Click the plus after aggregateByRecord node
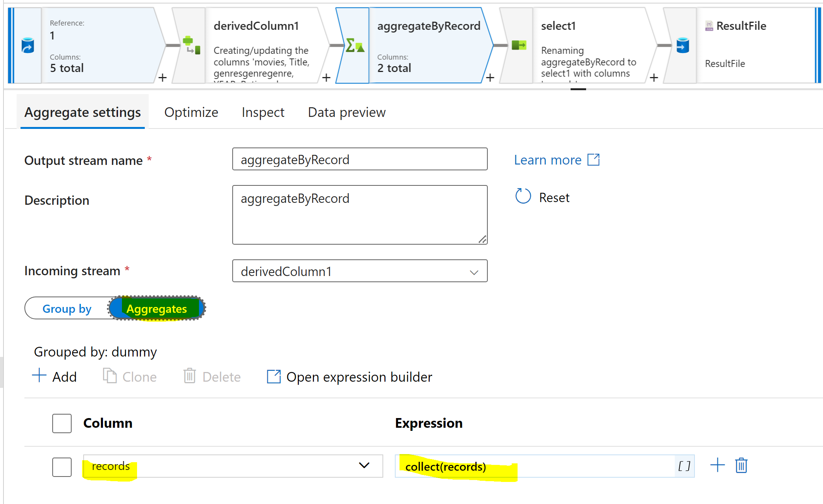This screenshot has height=504, width=823. click(x=490, y=78)
